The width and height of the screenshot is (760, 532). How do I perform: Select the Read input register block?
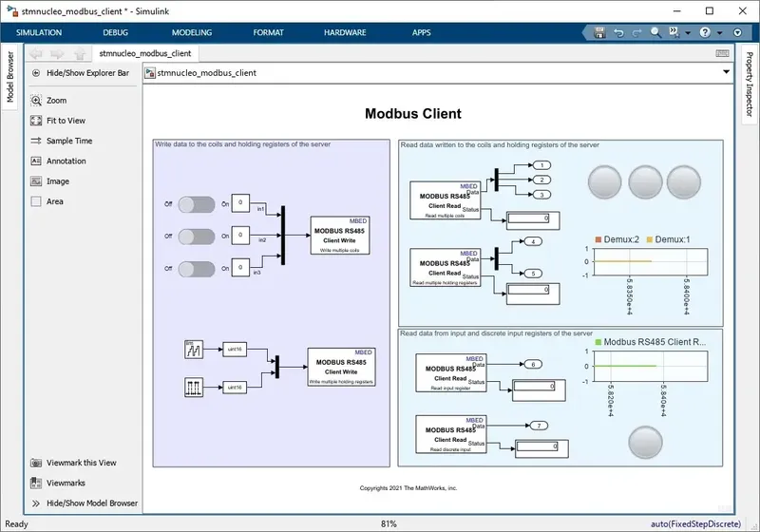click(x=450, y=372)
